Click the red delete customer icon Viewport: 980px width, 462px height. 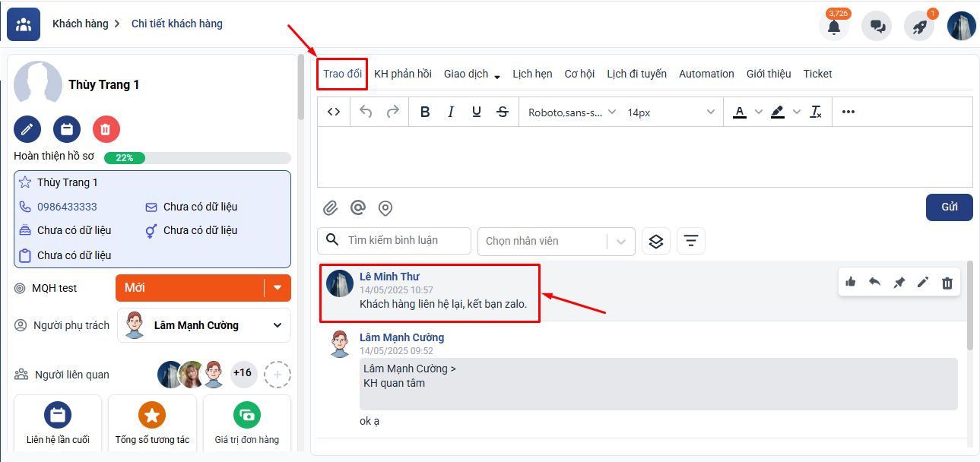pos(106,129)
